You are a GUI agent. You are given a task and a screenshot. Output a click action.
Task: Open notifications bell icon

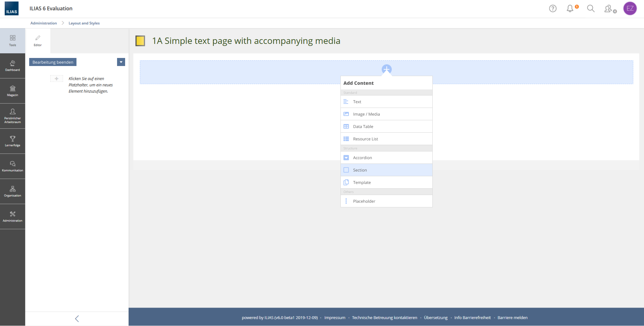570,9
